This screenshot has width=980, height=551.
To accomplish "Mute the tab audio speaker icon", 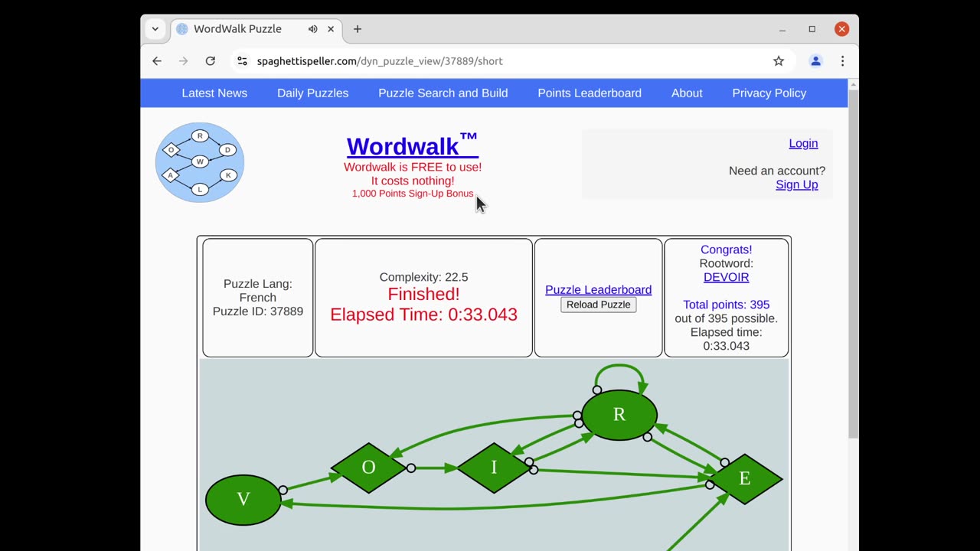I will [x=312, y=29].
